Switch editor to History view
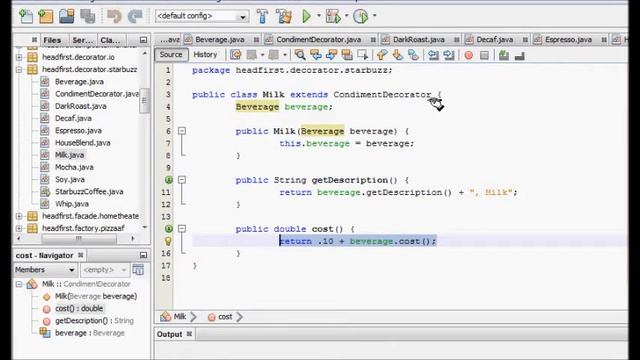The height and width of the screenshot is (360, 640). point(205,55)
